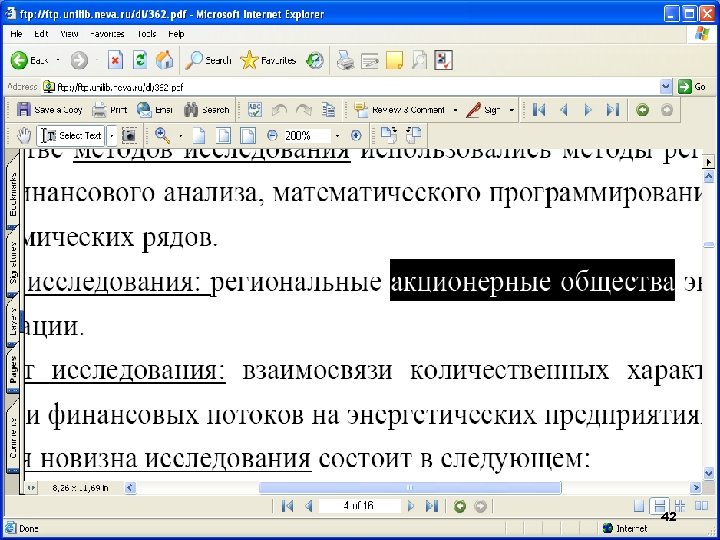Open the IE Favorites pane
Screen dimensions: 720x540
268,60
